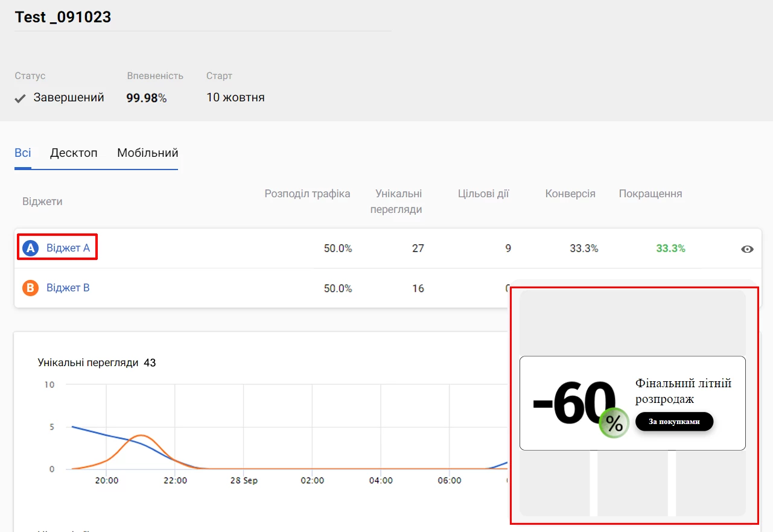Open the Віджет A link
This screenshot has height=532, width=773.
(68, 248)
